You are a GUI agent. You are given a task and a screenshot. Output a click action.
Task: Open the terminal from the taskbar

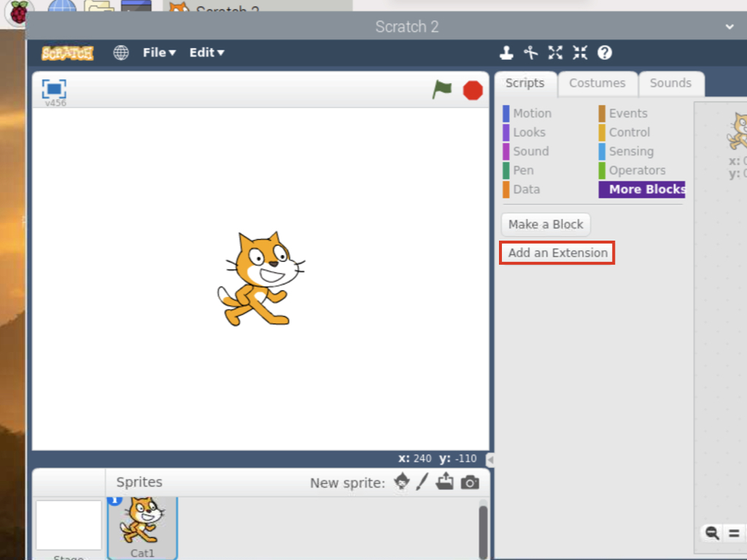[x=136, y=6]
